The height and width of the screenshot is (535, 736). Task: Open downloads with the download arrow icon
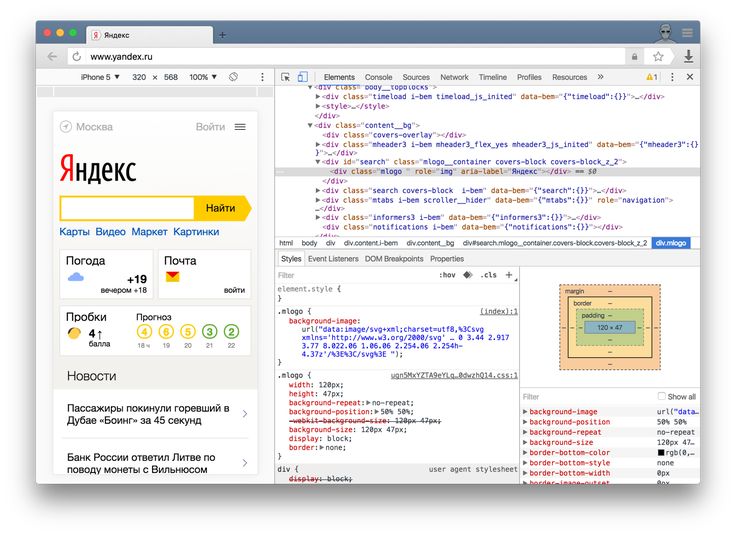(688, 56)
